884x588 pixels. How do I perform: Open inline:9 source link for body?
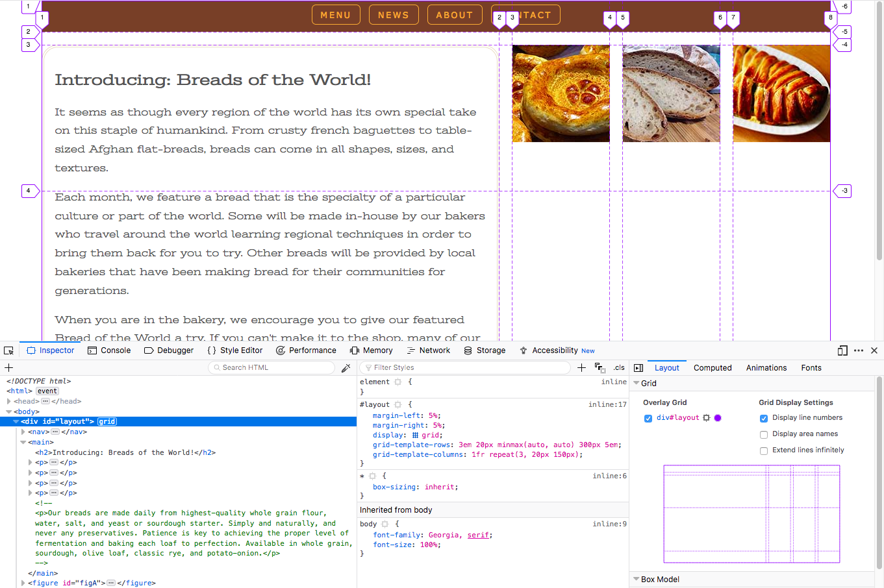coord(609,524)
